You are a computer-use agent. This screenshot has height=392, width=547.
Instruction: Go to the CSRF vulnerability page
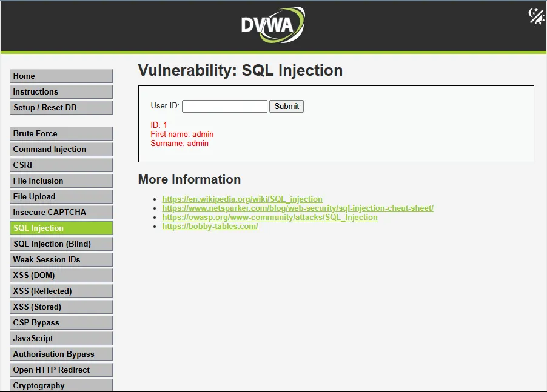point(61,165)
